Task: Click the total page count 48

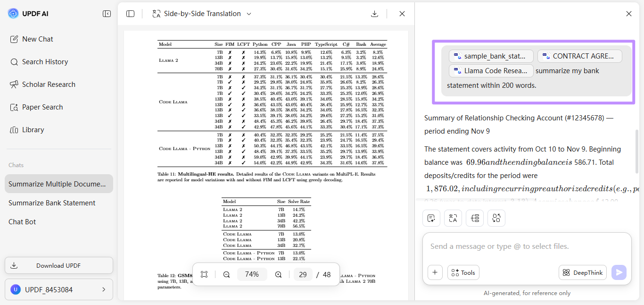Action: tap(327, 274)
